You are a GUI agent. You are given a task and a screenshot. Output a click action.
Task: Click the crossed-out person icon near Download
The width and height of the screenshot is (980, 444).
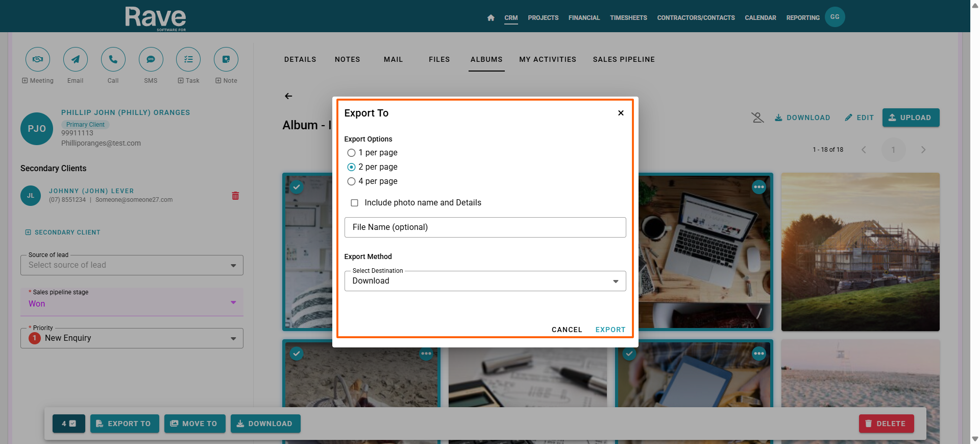(757, 118)
